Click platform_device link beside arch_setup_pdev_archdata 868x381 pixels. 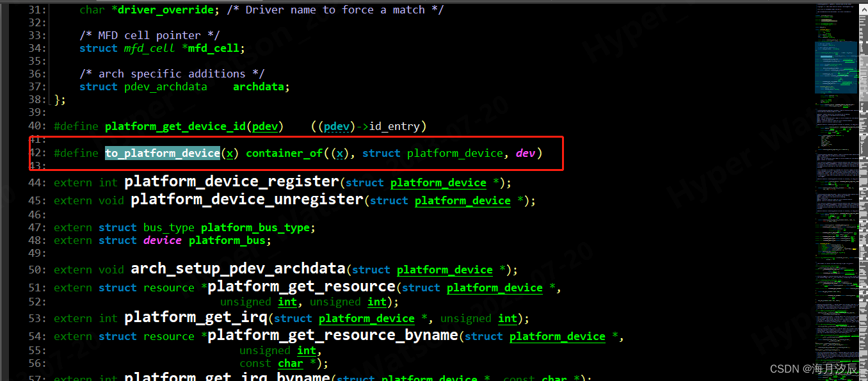(444, 270)
